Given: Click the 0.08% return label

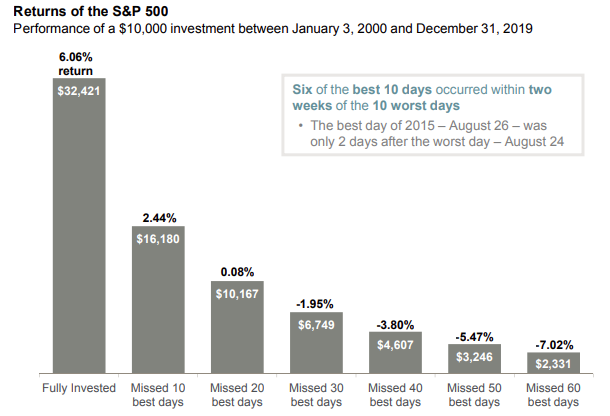Looking at the screenshot, I should 238,272.
